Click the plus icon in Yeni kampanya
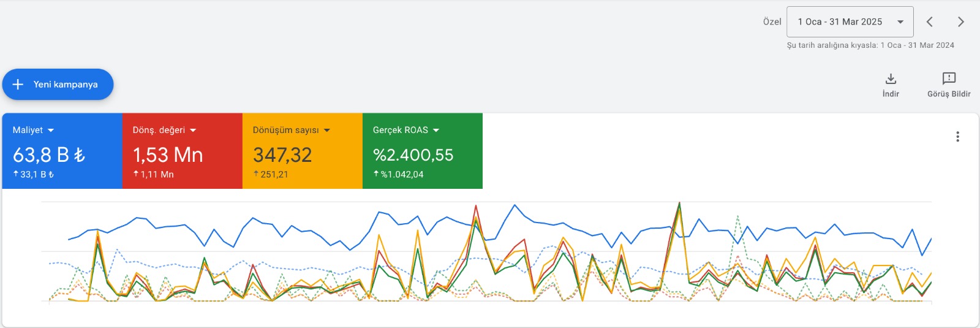The height and width of the screenshot is (328, 980). [18, 85]
